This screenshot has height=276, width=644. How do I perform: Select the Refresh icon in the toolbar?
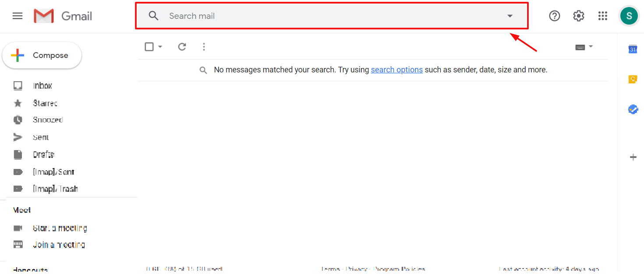182,47
